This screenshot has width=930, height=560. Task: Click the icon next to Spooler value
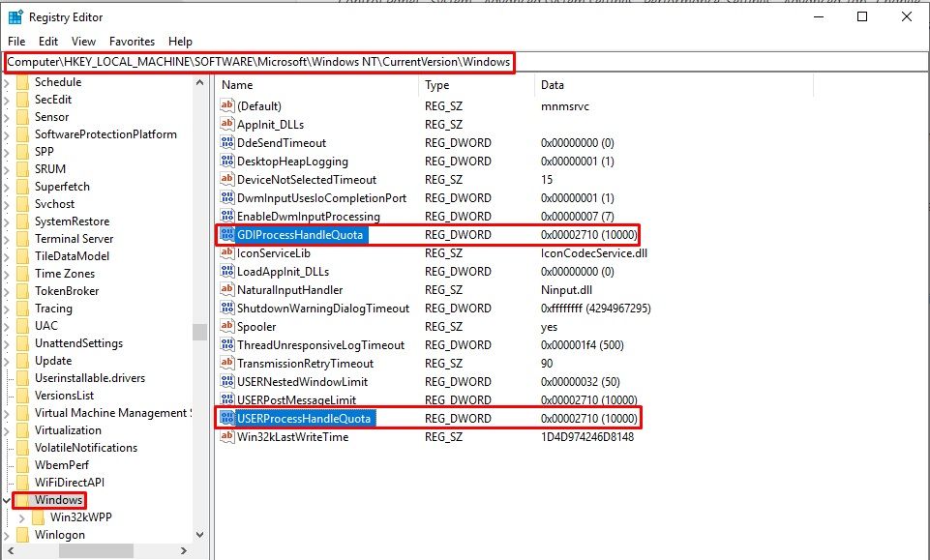coord(227,327)
